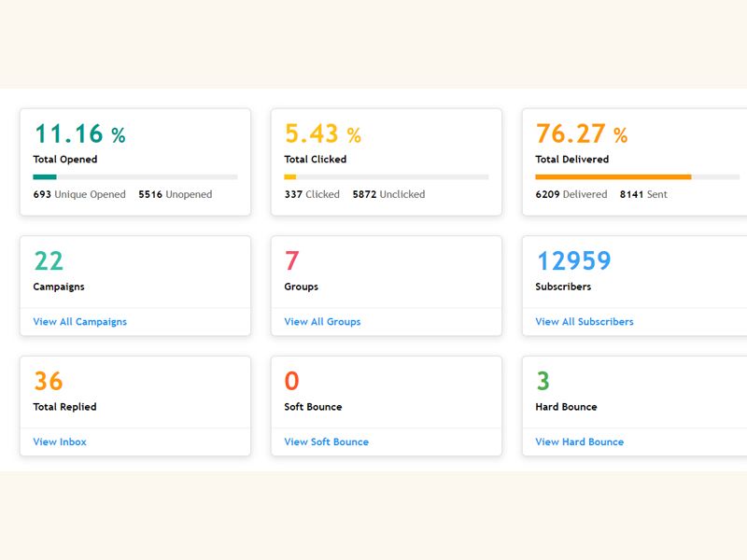Screen dimensions: 747x560
Task: Click the groups count 7
Action: pyautogui.click(x=292, y=261)
